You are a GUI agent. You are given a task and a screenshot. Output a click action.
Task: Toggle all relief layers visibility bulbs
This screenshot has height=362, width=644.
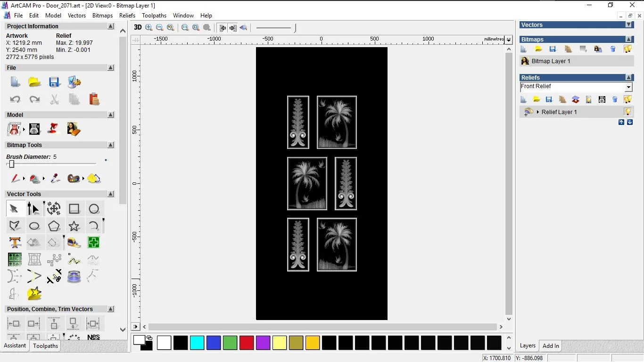click(627, 99)
